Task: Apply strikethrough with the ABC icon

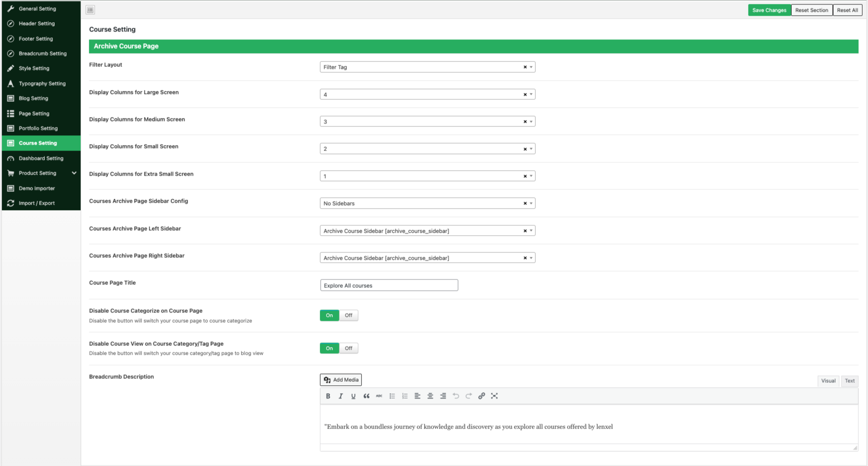Action: coord(379,396)
